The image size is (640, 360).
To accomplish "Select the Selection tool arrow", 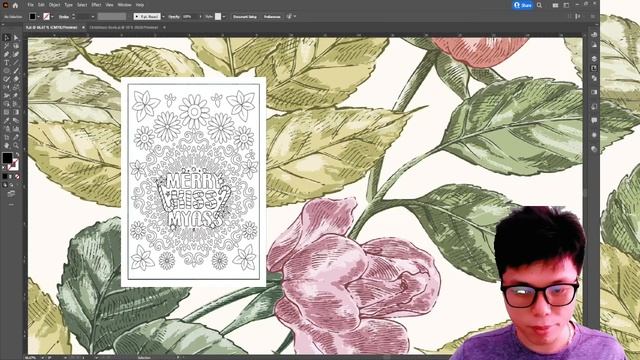I will [7, 38].
